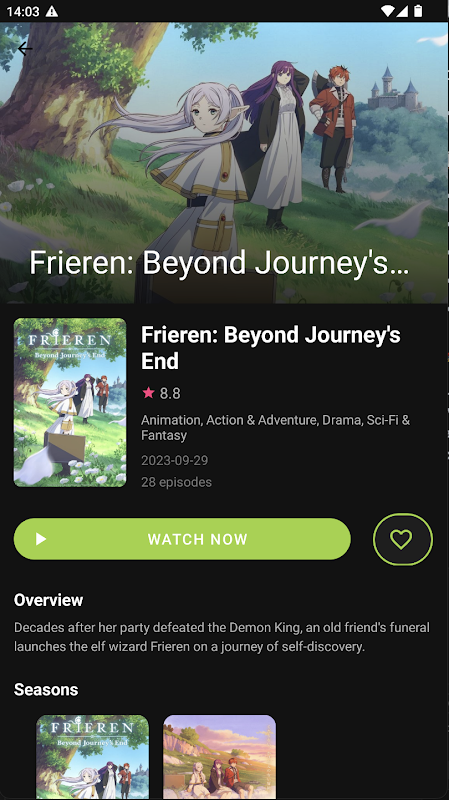Click the Seasons heading
This screenshot has width=449, height=800.
point(46,690)
